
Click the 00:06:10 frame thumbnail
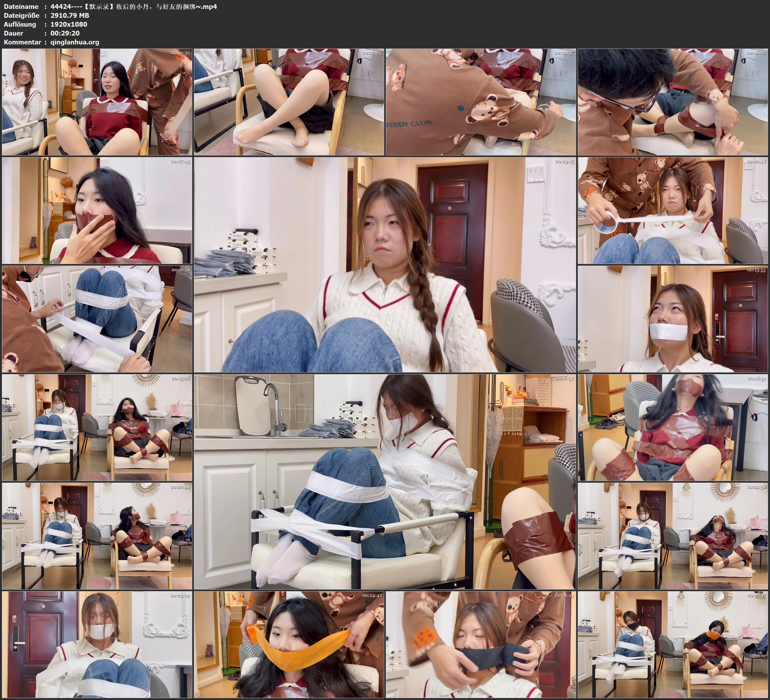tap(673, 102)
